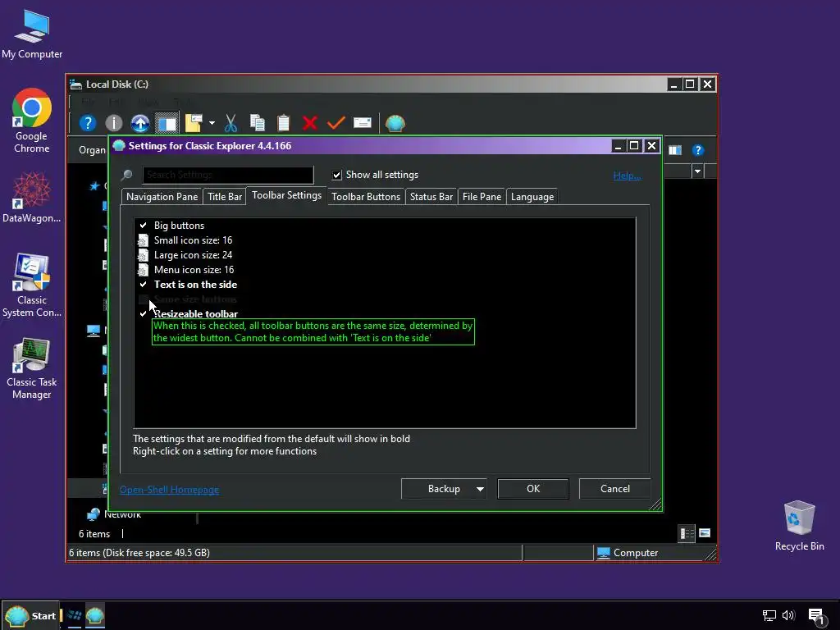The height and width of the screenshot is (630, 840).
Task: Click the Cut scissors icon
Action: [x=231, y=123]
